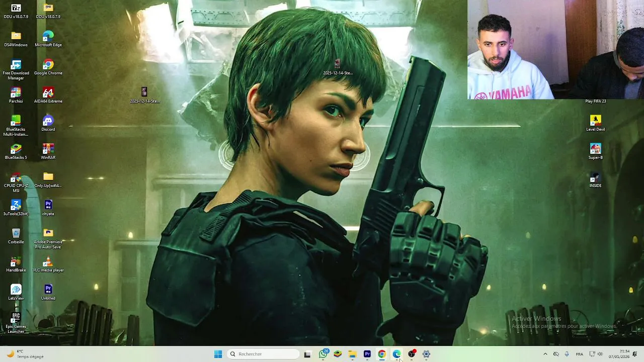Open the Only.Up(wifi4... folder
644x362 pixels.
(x=48, y=180)
